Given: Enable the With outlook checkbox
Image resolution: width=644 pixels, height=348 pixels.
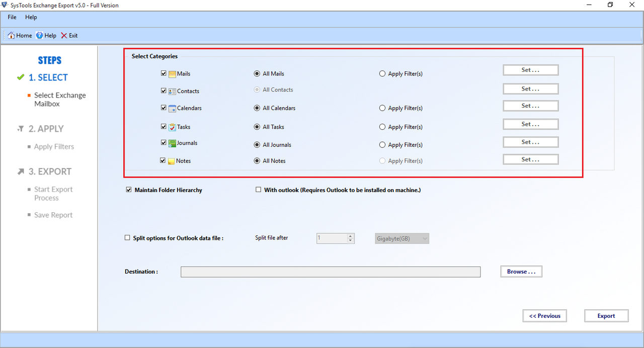Looking at the screenshot, I should pyautogui.click(x=259, y=190).
